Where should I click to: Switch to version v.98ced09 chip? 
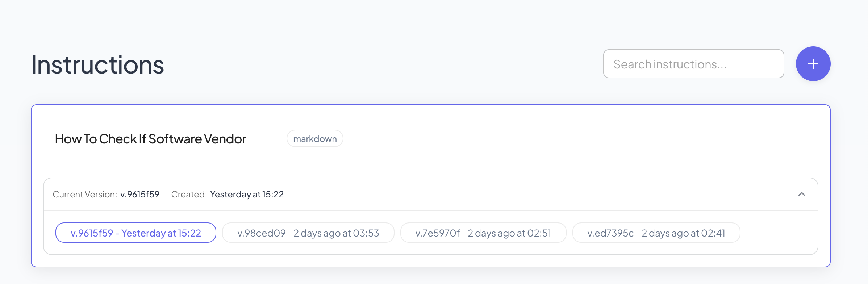coord(308,233)
